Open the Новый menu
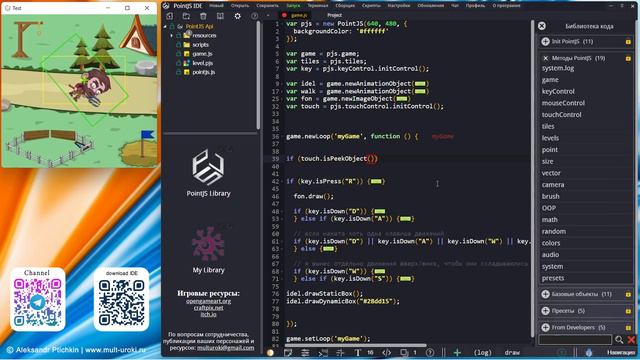This screenshot has width=640, height=360. (x=216, y=6)
